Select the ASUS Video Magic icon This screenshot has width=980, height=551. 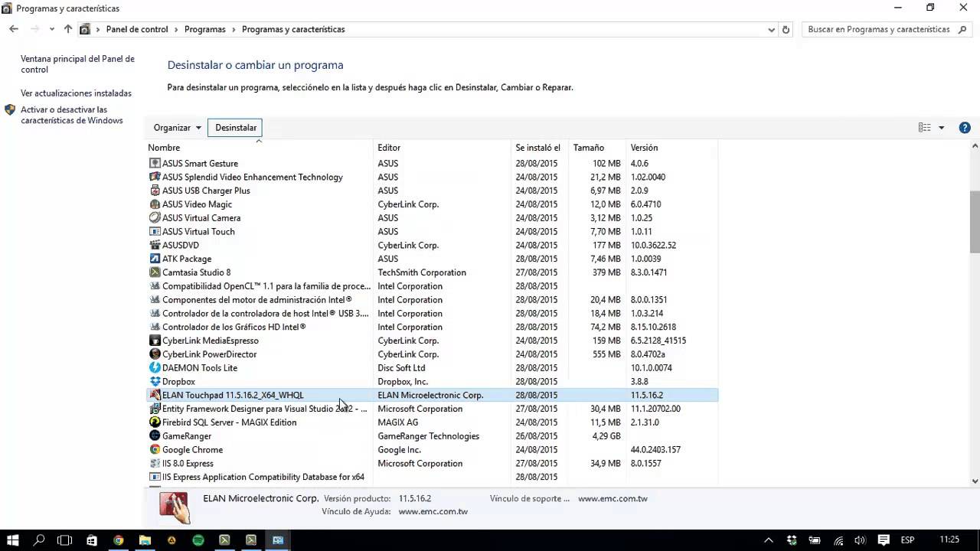[155, 204]
